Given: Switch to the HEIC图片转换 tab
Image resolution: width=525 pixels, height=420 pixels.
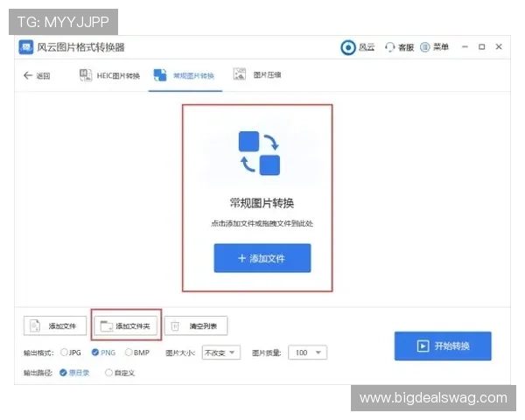Looking at the screenshot, I should 110,75.
